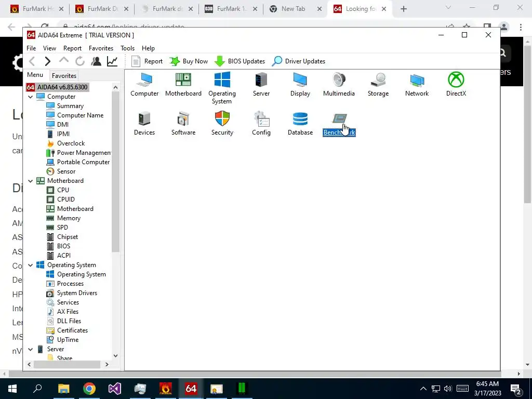Select Memory in the tree
532x399 pixels.
(63, 218)
